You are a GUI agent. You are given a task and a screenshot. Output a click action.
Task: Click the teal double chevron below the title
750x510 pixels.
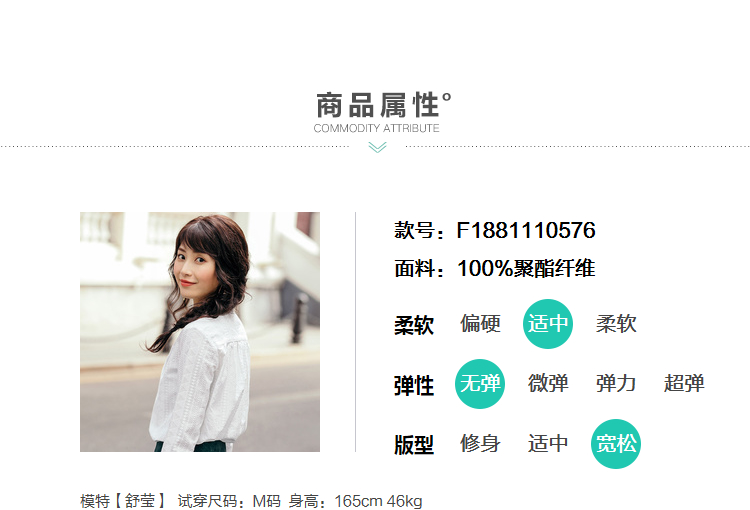point(377,147)
